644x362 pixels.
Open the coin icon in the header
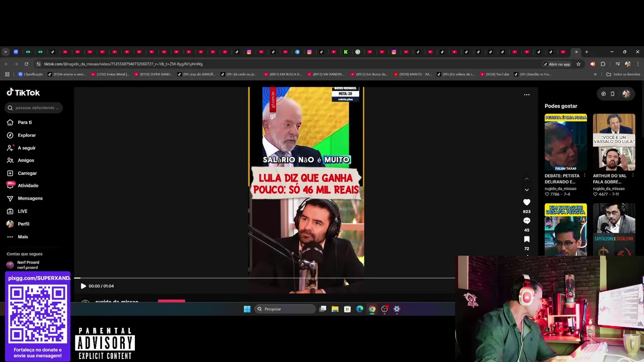pyautogui.click(x=603, y=94)
